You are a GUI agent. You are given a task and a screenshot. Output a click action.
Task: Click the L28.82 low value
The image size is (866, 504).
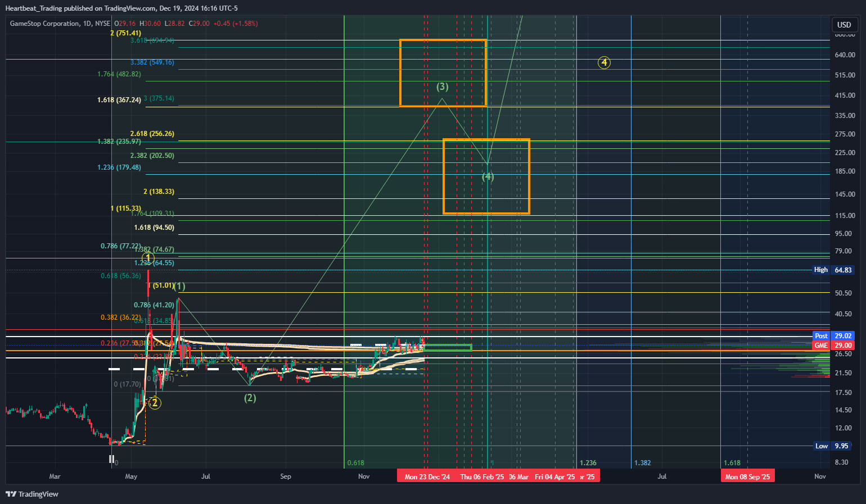point(175,24)
